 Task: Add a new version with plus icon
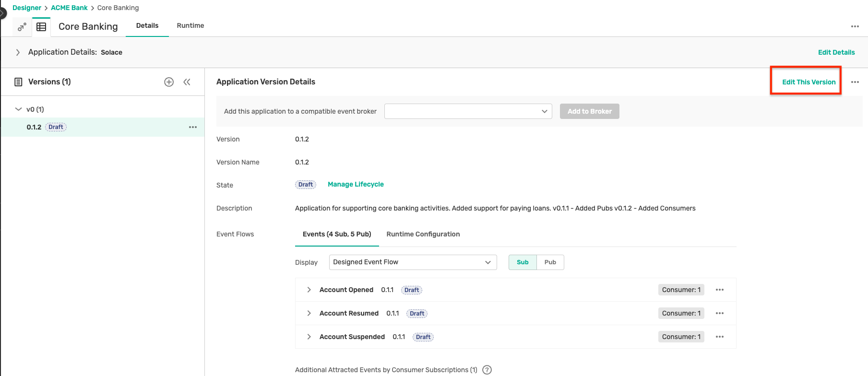click(169, 82)
